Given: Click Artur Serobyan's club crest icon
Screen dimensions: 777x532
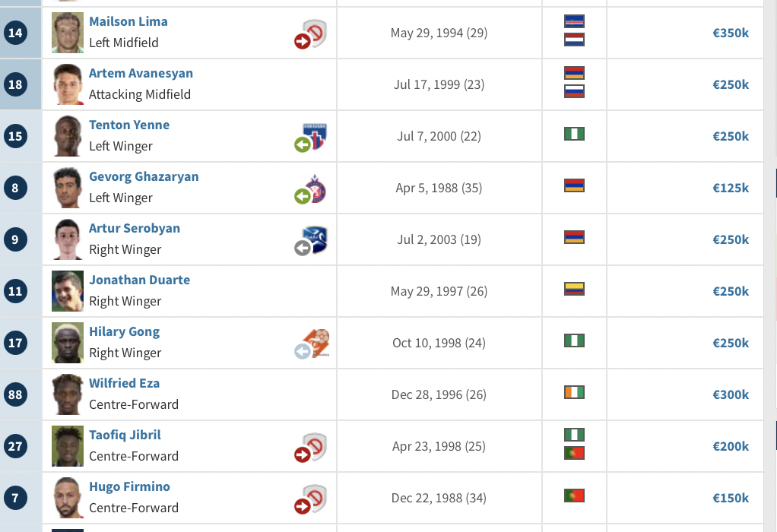Looking at the screenshot, I should [x=311, y=240].
